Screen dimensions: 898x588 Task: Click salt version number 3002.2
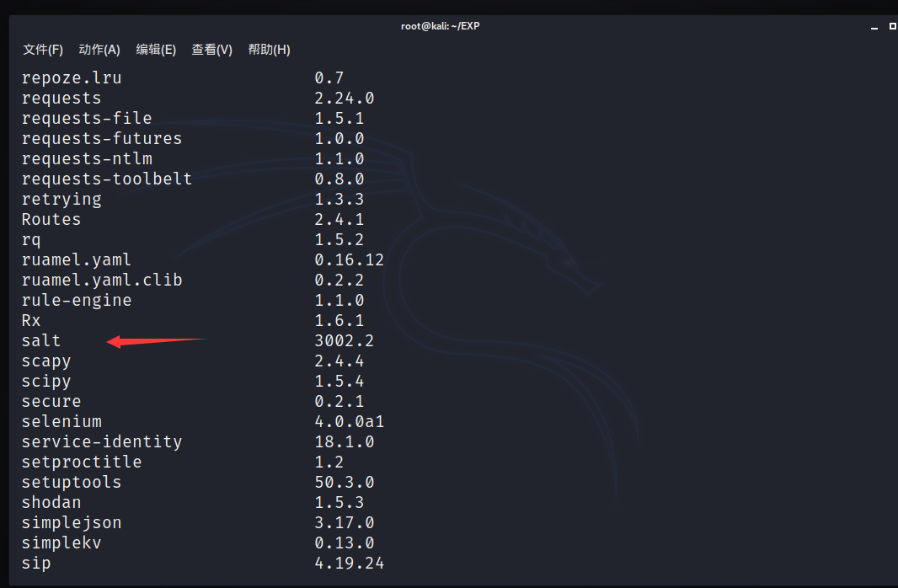(344, 341)
